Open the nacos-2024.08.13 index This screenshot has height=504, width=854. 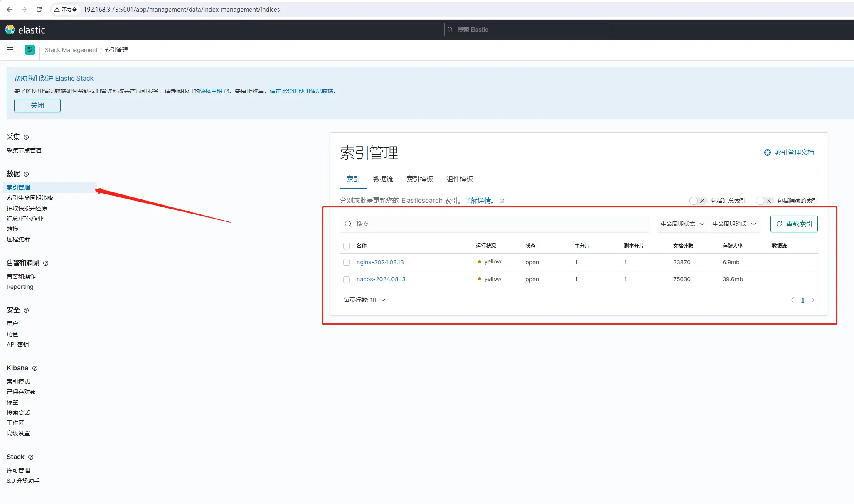[x=381, y=279]
